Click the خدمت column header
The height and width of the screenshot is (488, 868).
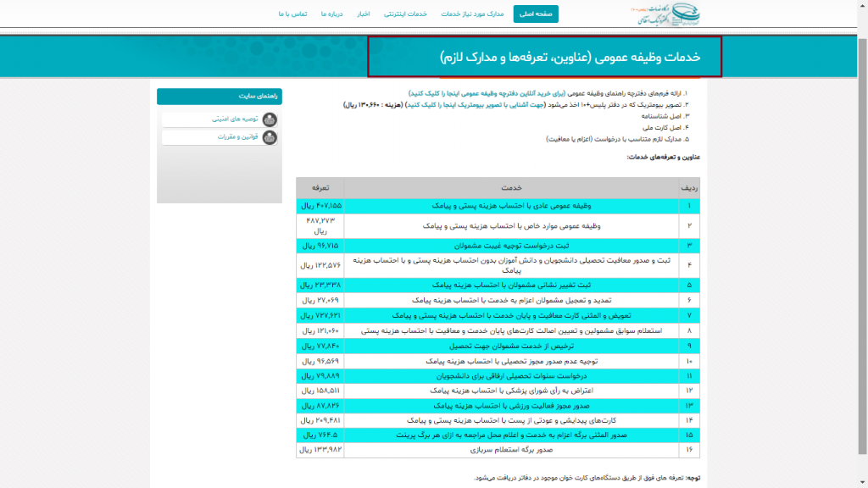pyautogui.click(x=511, y=188)
